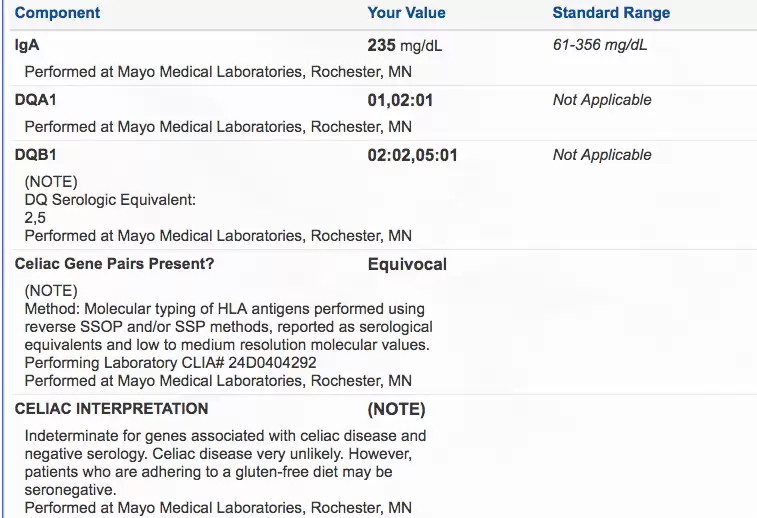Select the IgA component name
757x518 pixels.
[x=27, y=45]
